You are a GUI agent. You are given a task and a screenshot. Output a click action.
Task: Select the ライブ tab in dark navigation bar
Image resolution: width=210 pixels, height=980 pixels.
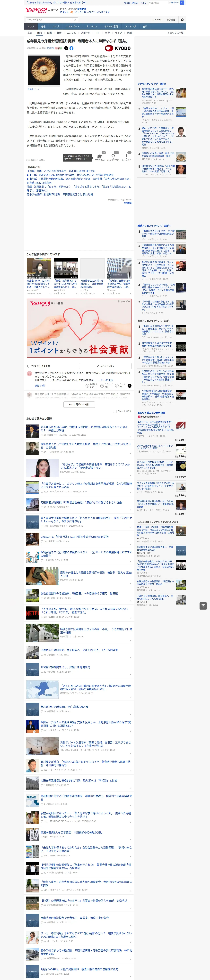click(x=56, y=26)
